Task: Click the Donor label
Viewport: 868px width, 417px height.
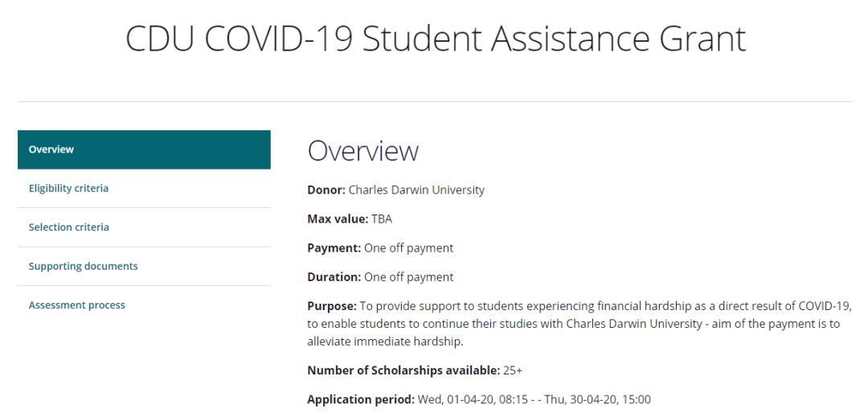Action: pyautogui.click(x=326, y=190)
